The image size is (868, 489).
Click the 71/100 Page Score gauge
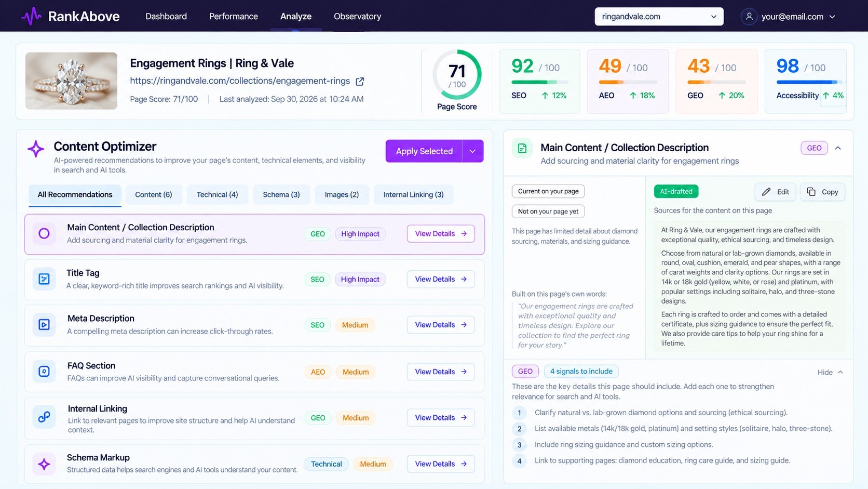(457, 75)
